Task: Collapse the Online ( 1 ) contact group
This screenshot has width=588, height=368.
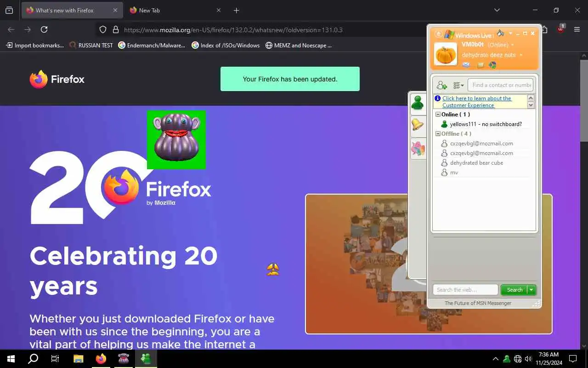Action: click(438, 115)
